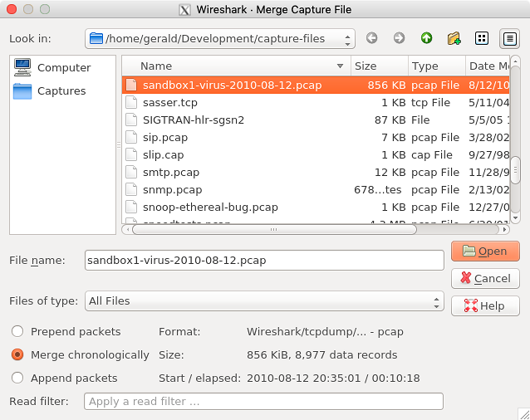Navigate to parent directory
Image resolution: width=530 pixels, height=420 pixels.
pos(426,38)
